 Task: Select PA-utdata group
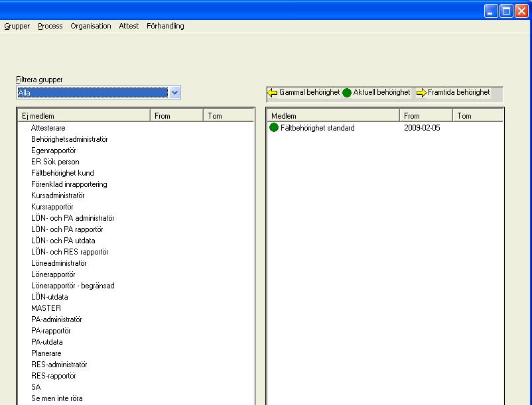coord(47,342)
